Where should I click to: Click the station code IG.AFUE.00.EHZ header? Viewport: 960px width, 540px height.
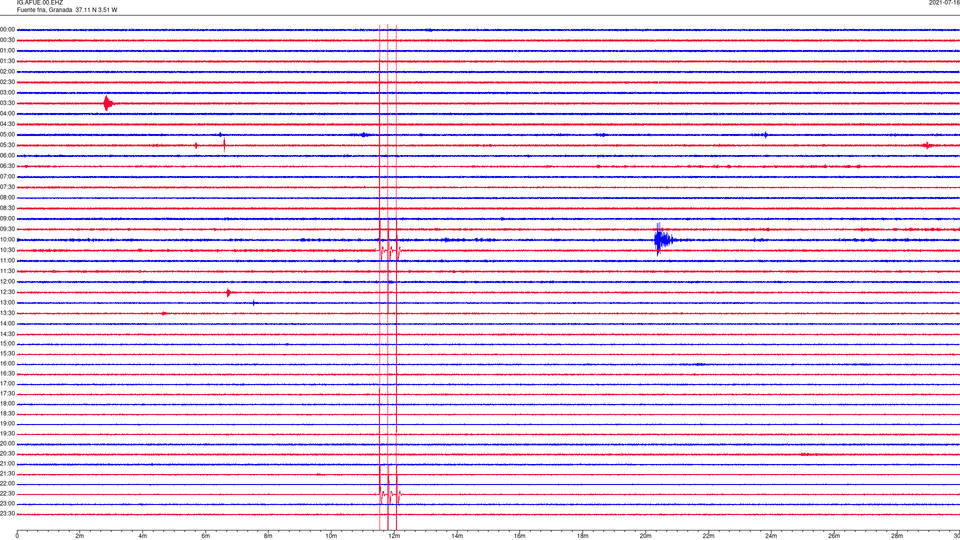(40, 3)
